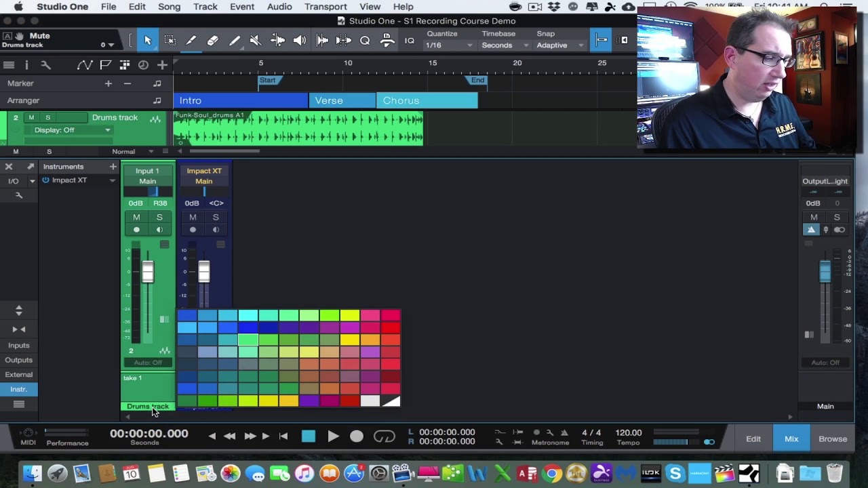Toggle monitor on Input 1 channel
The height and width of the screenshot is (488, 868).
click(x=159, y=230)
